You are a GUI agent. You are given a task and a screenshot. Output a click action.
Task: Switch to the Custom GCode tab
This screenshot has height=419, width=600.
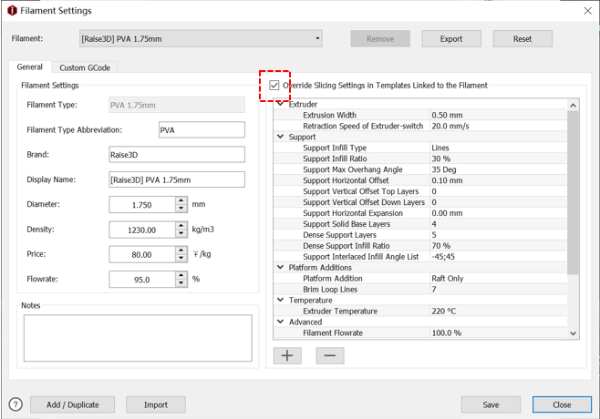click(85, 67)
